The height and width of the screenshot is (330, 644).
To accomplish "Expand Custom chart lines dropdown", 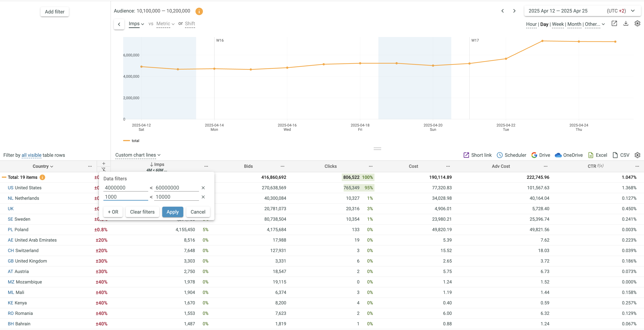I will tap(138, 155).
